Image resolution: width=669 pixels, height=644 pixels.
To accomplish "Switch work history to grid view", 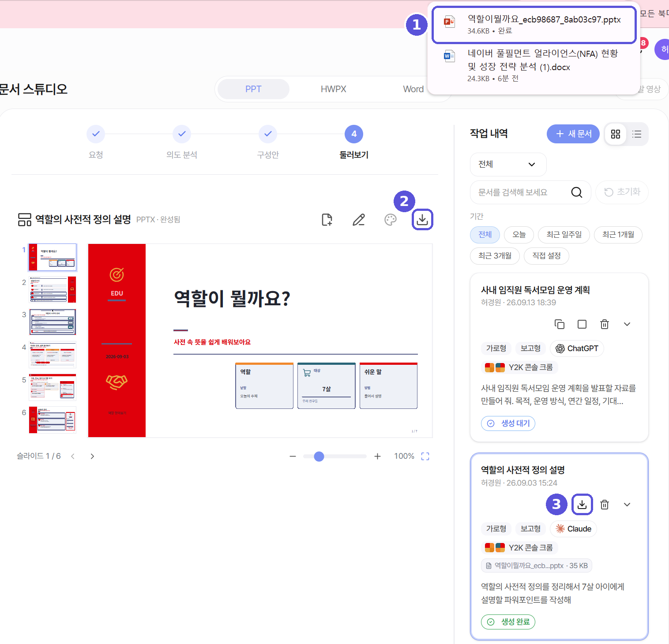I will (x=616, y=134).
